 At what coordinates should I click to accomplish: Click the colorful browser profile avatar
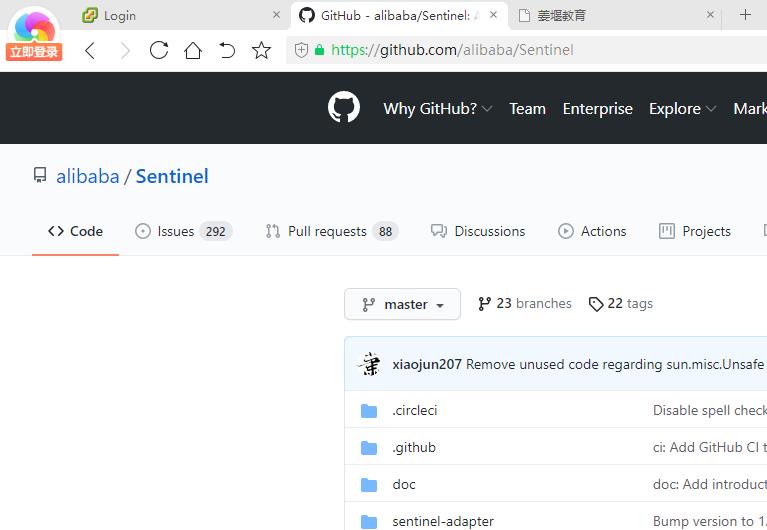click(34, 27)
